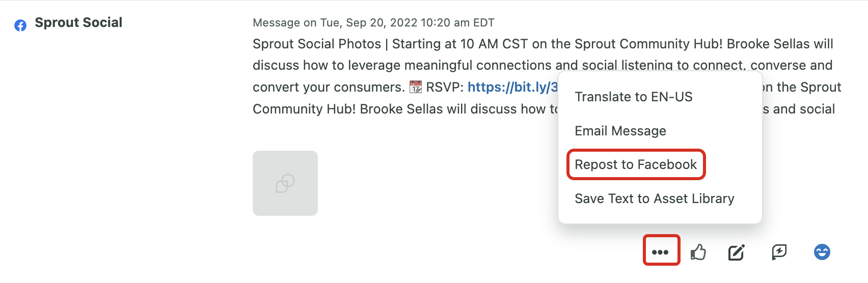
Task: Choose Save Text to Asset Library
Action: (x=655, y=199)
